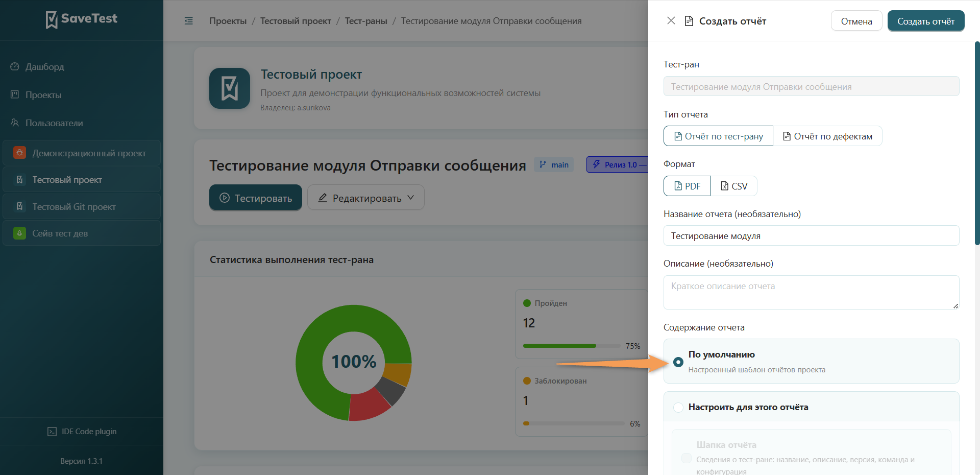Click the Отмена button
Image resolution: width=980 pixels, height=475 pixels.
pyautogui.click(x=856, y=21)
